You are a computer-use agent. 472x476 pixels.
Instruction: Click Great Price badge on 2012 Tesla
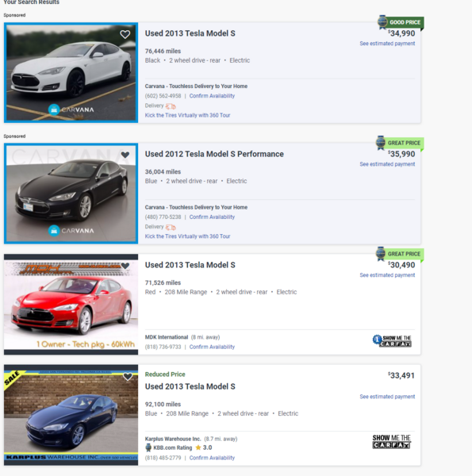point(400,143)
